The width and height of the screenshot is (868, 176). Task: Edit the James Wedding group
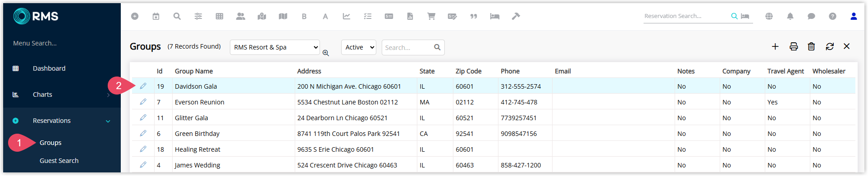pyautogui.click(x=143, y=165)
